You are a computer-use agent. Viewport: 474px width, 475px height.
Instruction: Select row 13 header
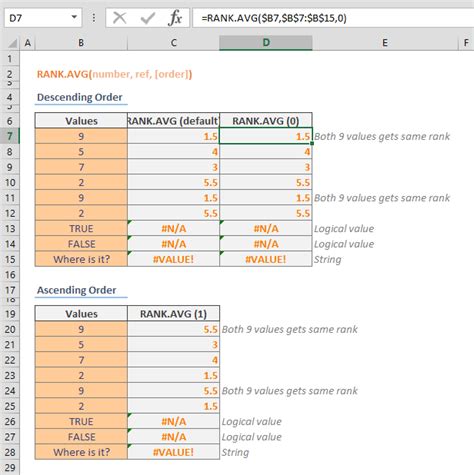click(10, 229)
